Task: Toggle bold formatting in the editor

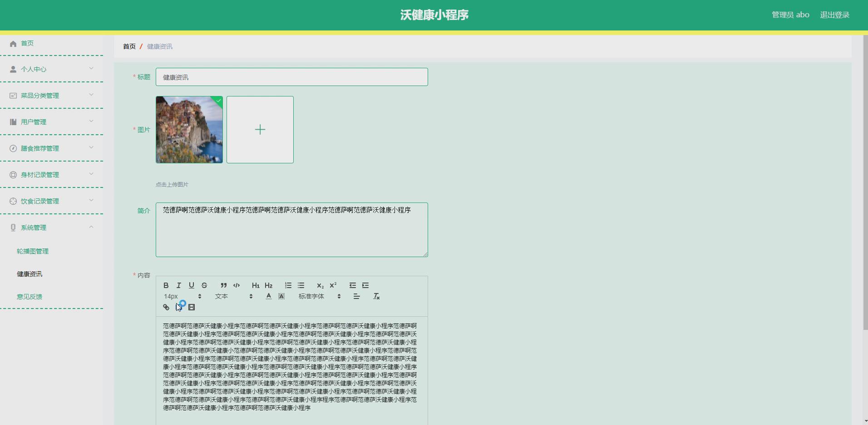Action: [x=166, y=285]
